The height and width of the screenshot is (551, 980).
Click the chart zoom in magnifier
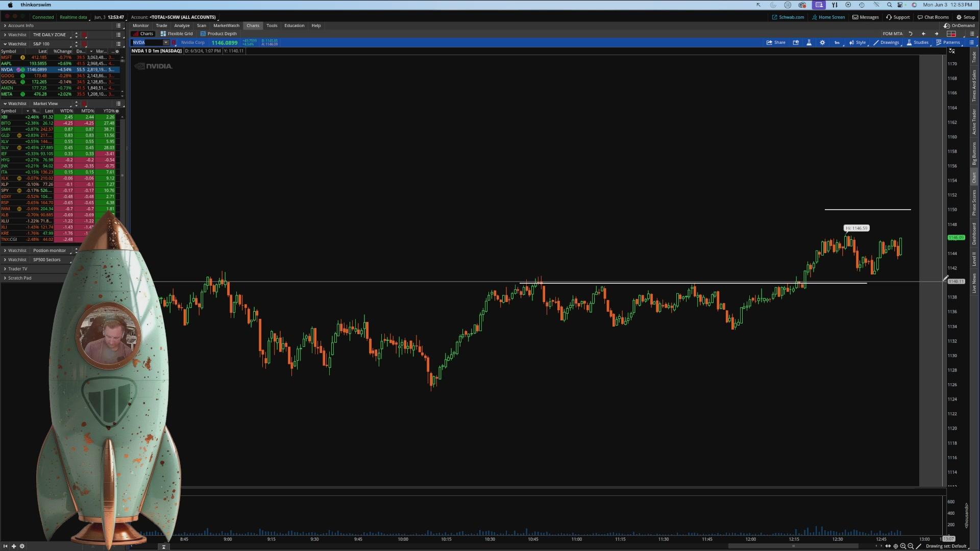(x=903, y=546)
